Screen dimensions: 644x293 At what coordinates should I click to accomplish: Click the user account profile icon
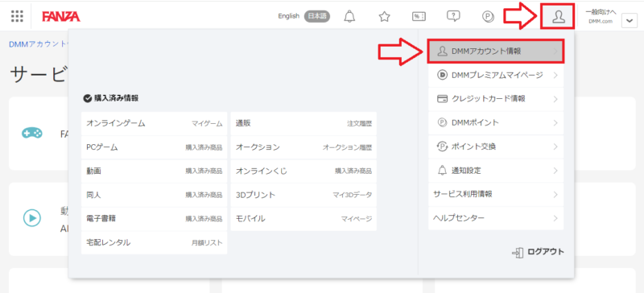tap(558, 16)
